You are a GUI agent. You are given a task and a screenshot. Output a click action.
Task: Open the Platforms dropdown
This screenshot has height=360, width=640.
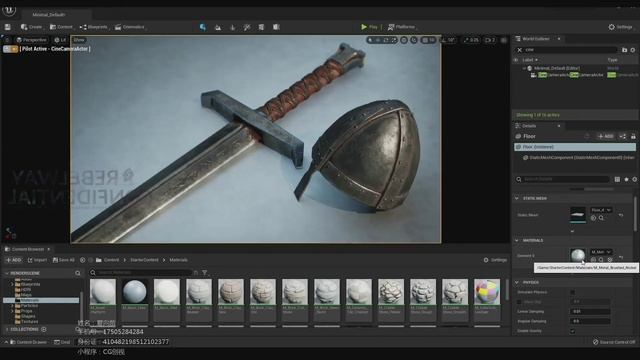[402, 27]
